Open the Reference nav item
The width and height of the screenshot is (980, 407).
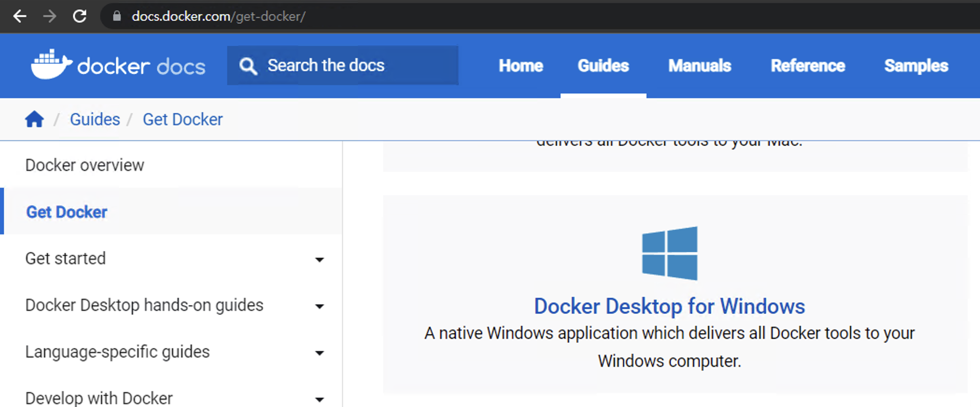[808, 66]
